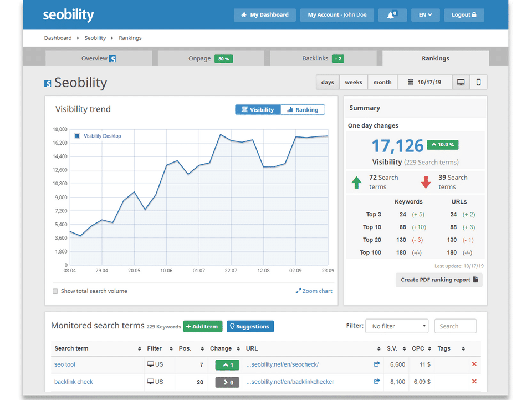Image resolution: width=532 pixels, height=400 pixels.
Task: Select month interval
Action: [382, 82]
